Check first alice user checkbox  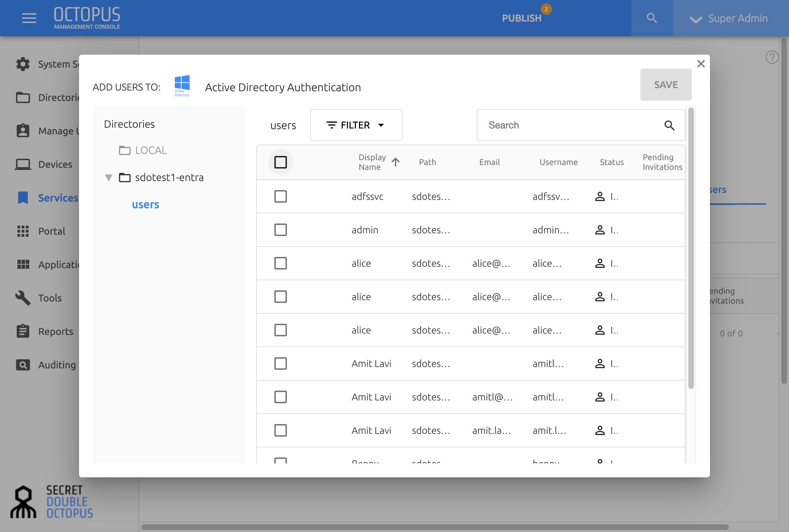click(281, 263)
